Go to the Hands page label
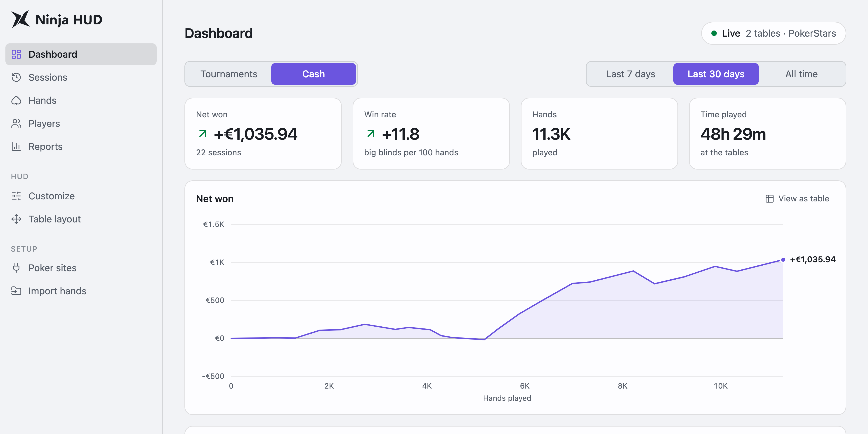 (x=42, y=100)
